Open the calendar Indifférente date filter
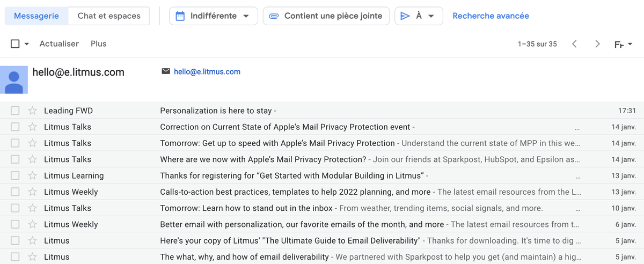 [x=214, y=16]
